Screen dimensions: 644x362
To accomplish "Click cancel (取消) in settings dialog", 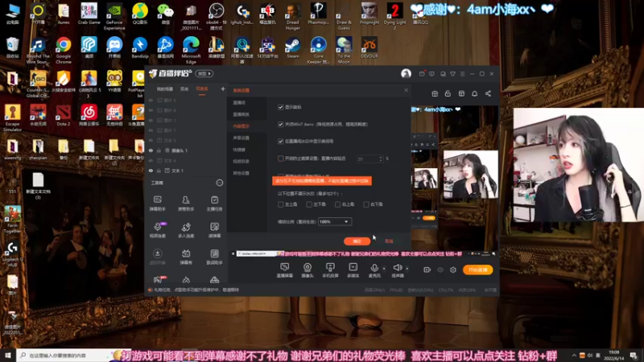I will [389, 241].
